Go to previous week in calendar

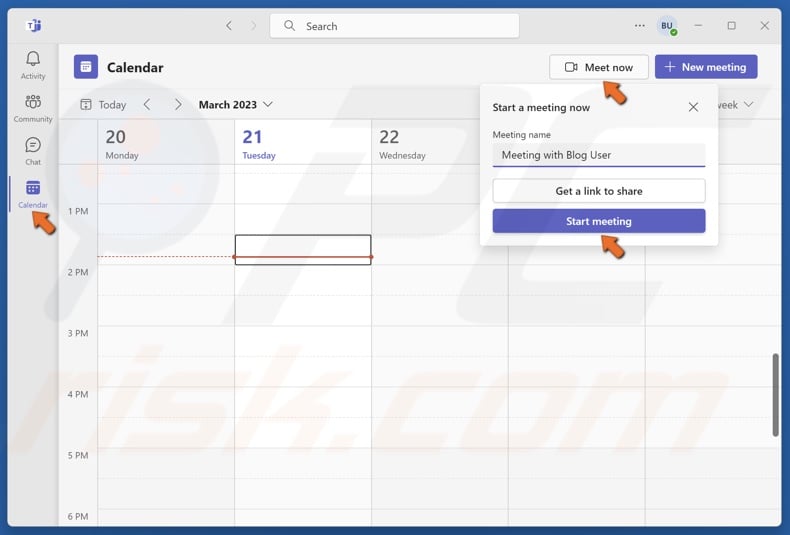147,104
